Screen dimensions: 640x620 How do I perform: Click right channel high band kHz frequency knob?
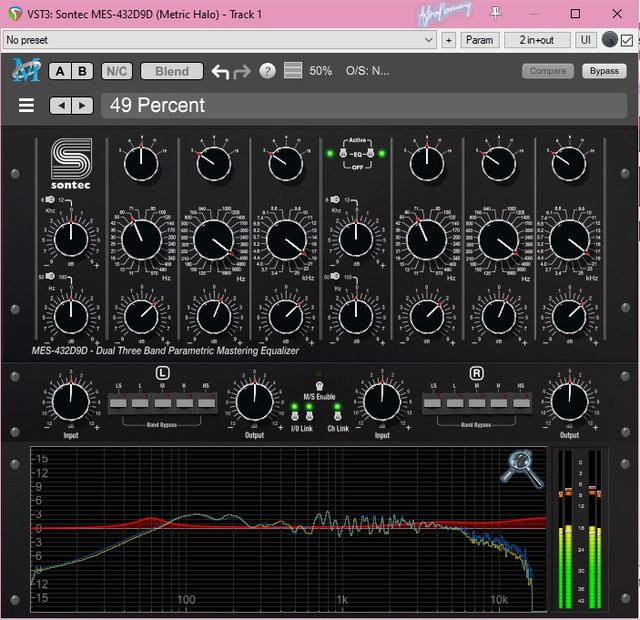(x=570, y=240)
